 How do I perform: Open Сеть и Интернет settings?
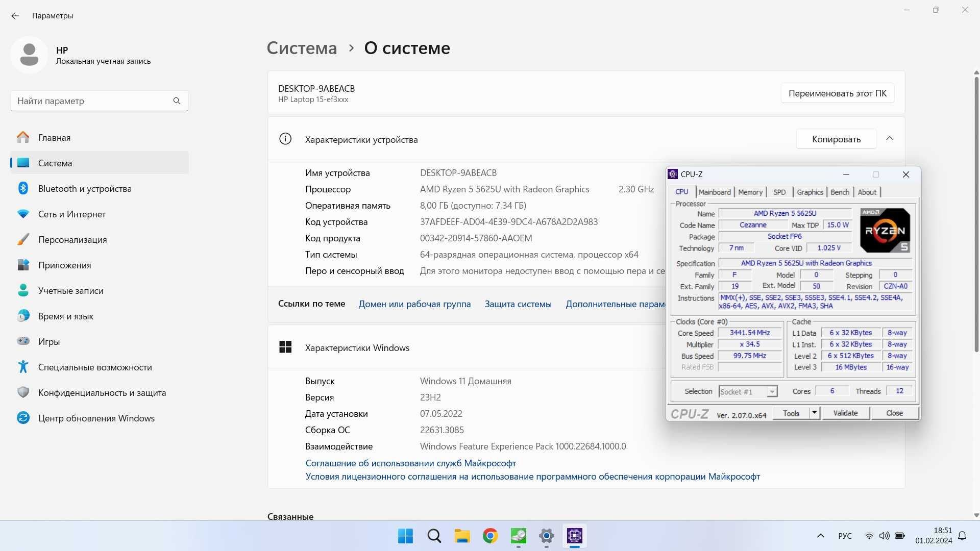click(100, 214)
